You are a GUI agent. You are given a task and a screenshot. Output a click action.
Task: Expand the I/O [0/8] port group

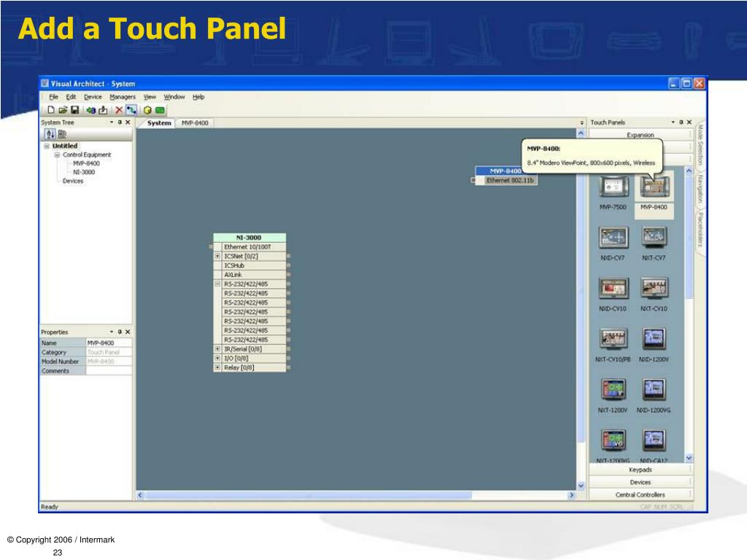(x=217, y=358)
